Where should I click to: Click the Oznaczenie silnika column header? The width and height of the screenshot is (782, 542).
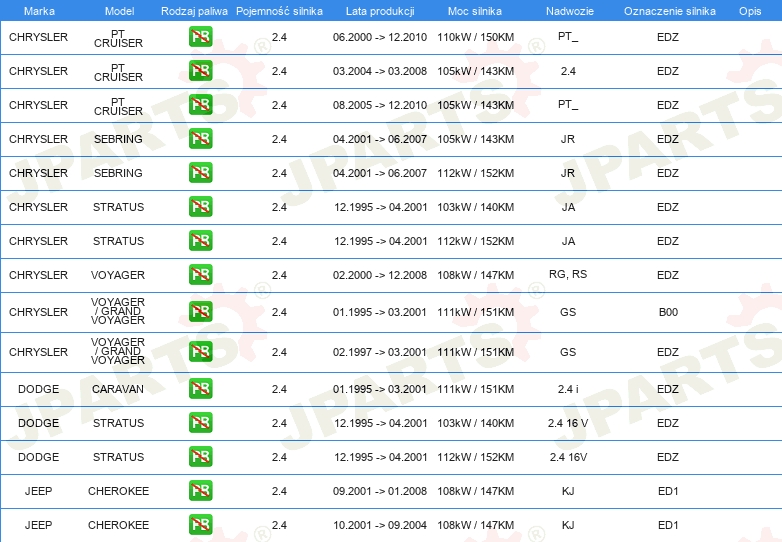pyautogui.click(x=670, y=11)
